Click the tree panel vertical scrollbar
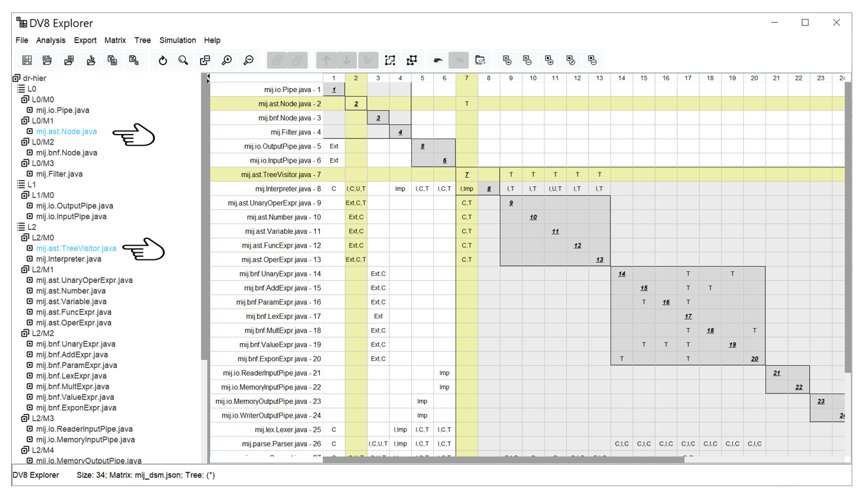 205,216
